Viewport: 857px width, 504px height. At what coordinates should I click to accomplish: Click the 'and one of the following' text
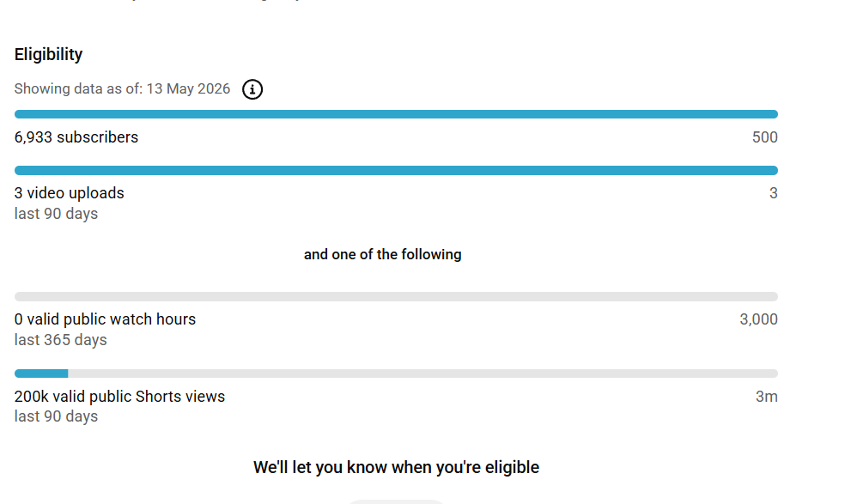(383, 254)
